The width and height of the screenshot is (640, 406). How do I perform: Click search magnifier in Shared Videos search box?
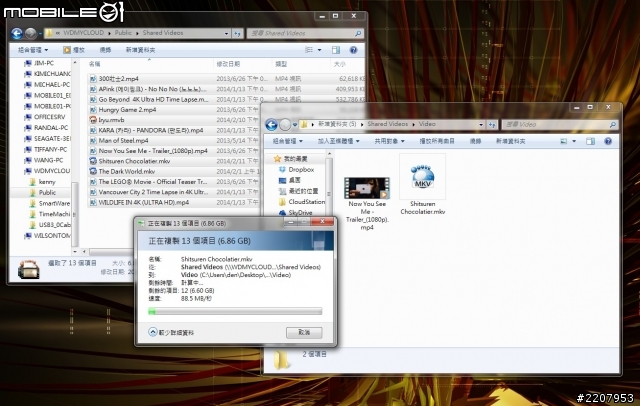coord(358,33)
